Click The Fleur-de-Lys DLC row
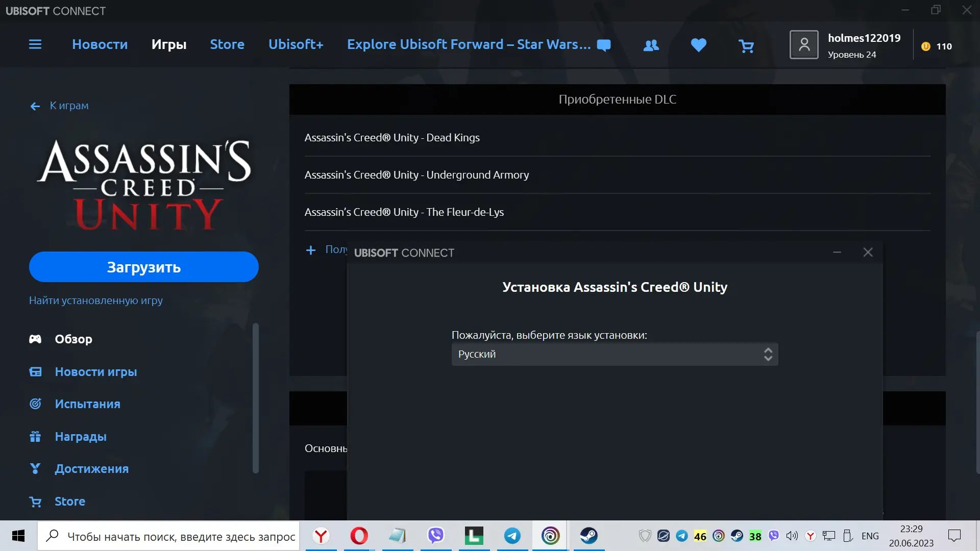Image resolution: width=980 pixels, height=551 pixels. point(617,212)
